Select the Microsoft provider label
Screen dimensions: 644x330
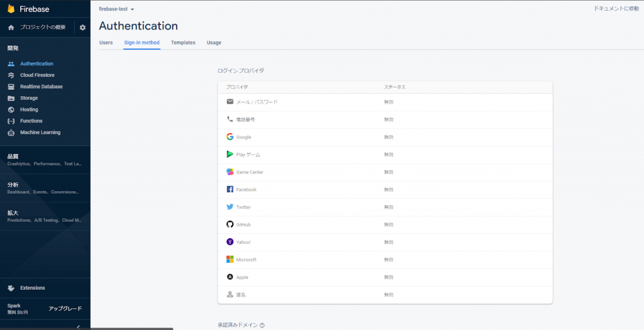247,260
